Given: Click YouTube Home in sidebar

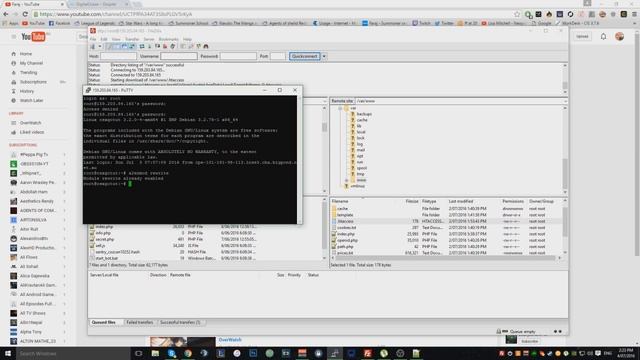Looking at the screenshot, I should 26,54.
